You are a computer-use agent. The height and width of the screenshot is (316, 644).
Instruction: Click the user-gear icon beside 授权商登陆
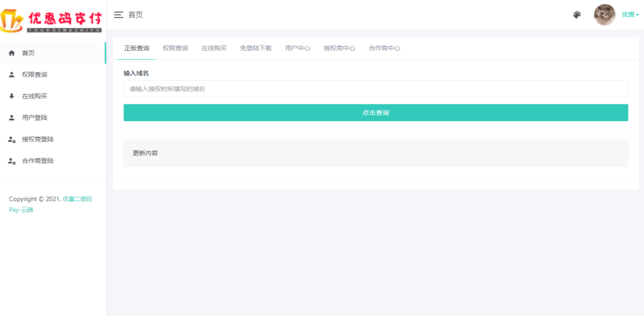(11, 139)
